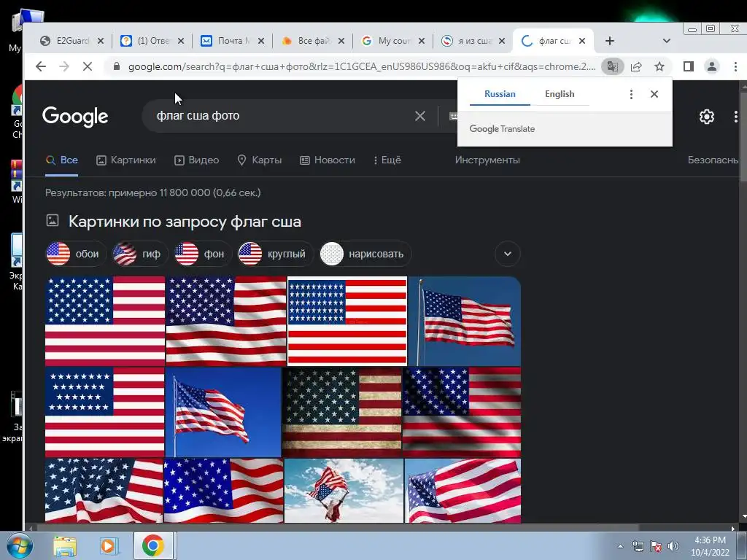Open the Chrome profile menu
The height and width of the screenshot is (560, 747).
712,66
